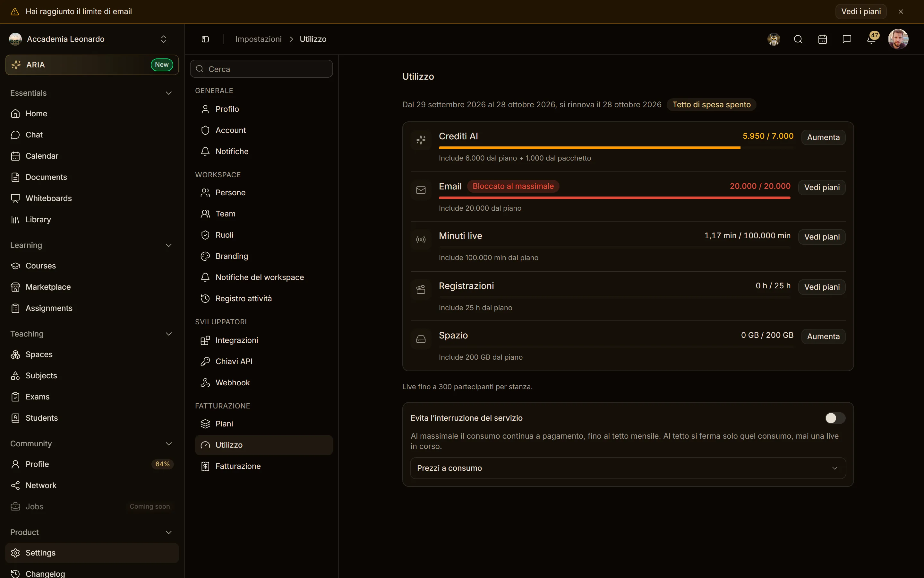Click Impostazioni breadcrumb link

(259, 39)
